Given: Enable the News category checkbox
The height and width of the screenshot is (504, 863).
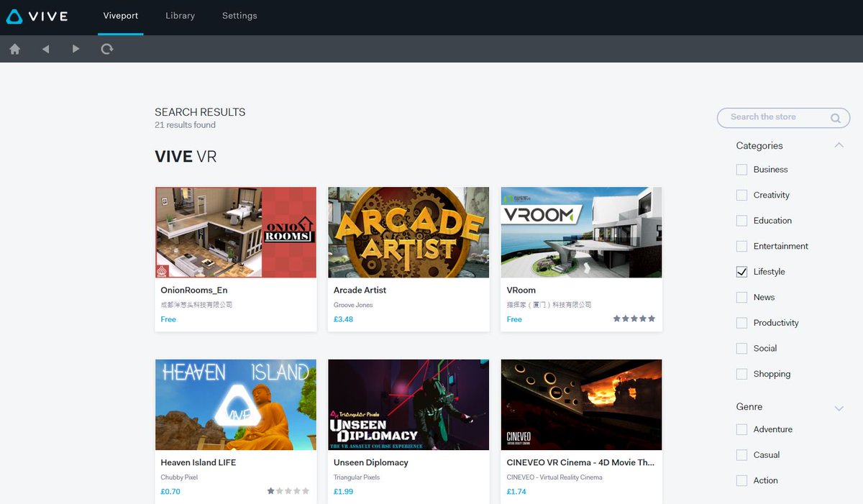Looking at the screenshot, I should (741, 298).
